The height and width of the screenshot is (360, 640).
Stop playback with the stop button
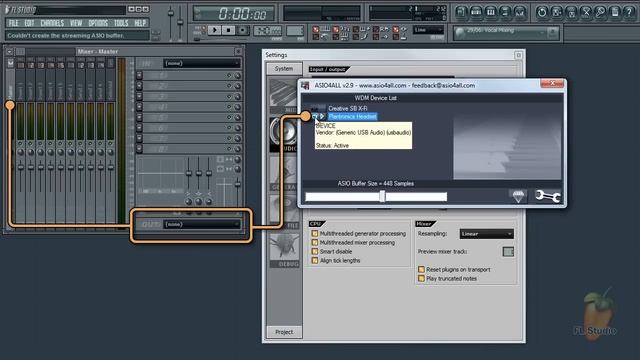[x=228, y=30]
